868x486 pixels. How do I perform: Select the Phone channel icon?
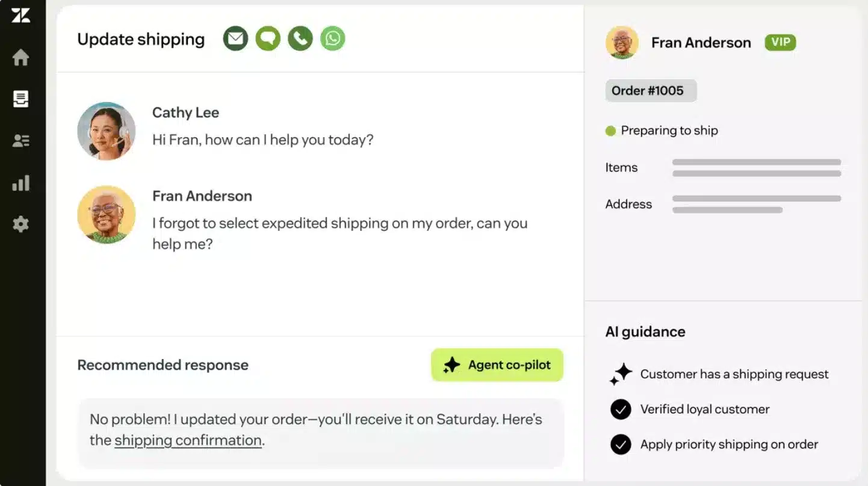coord(300,38)
